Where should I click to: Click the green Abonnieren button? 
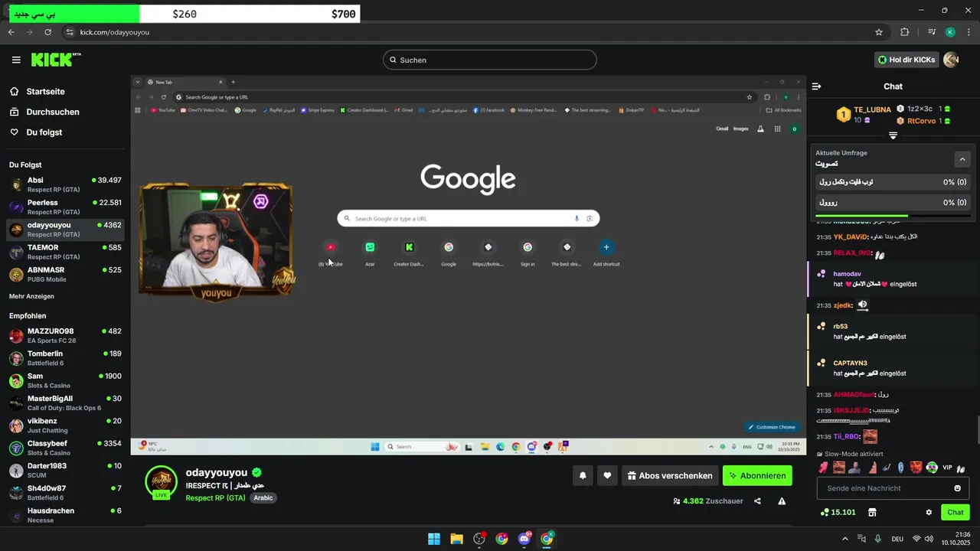point(757,476)
